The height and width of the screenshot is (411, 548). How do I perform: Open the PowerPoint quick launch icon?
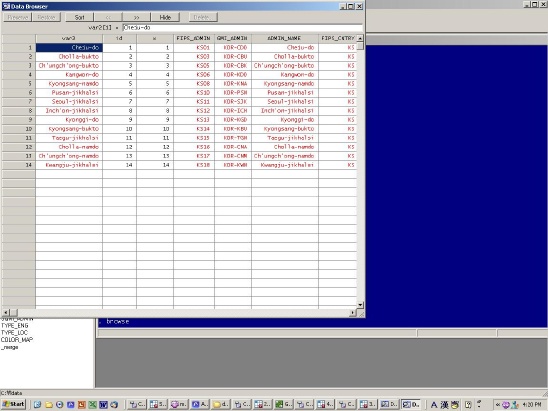pos(81,405)
